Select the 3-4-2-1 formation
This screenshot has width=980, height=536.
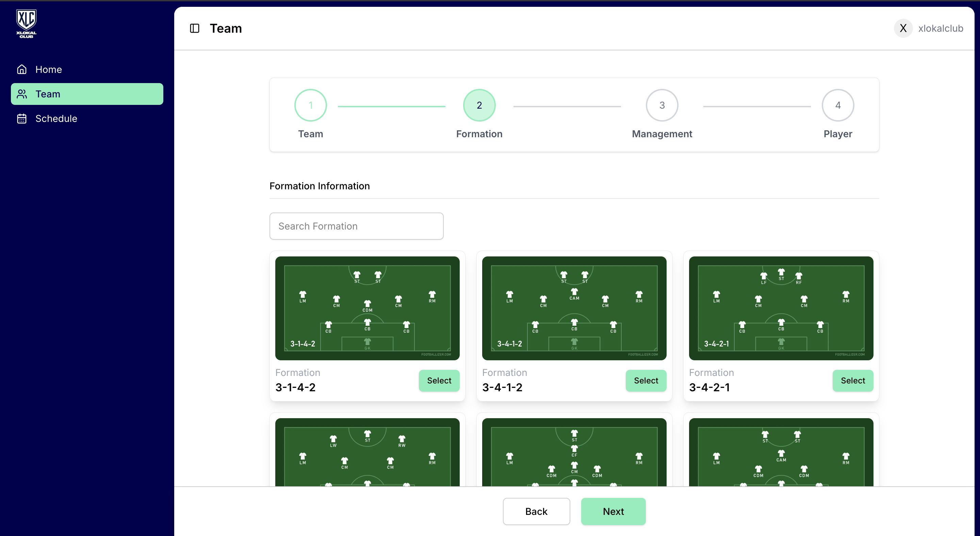point(852,381)
